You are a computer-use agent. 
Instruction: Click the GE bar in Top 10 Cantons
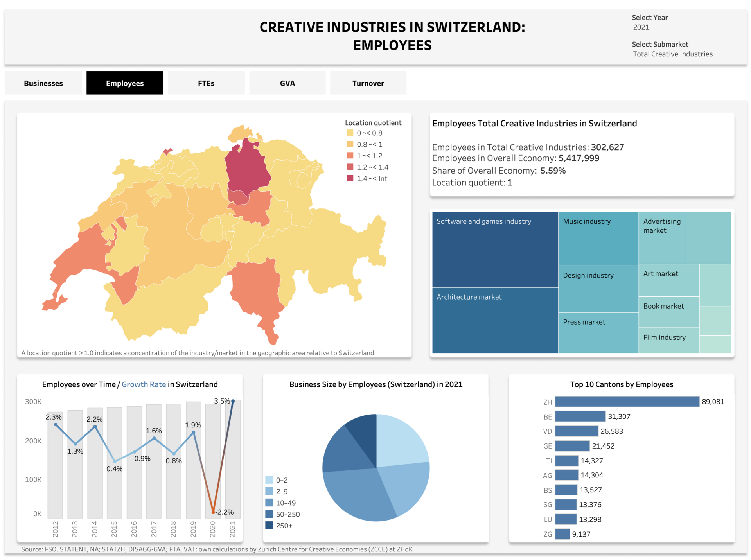coord(572,446)
